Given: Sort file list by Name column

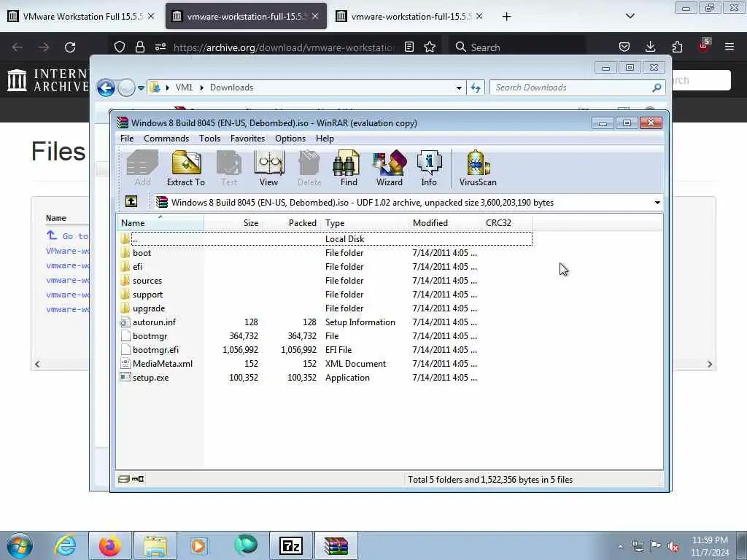Looking at the screenshot, I should click(160, 223).
